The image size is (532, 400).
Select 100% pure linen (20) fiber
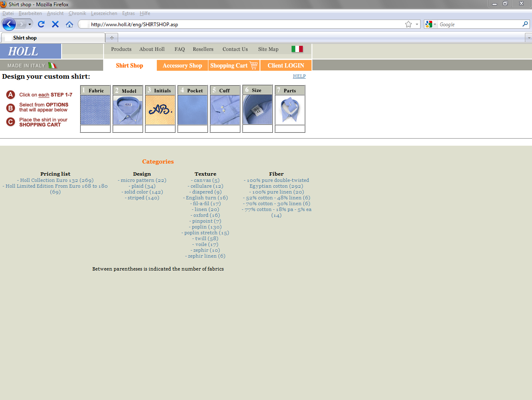pos(276,192)
